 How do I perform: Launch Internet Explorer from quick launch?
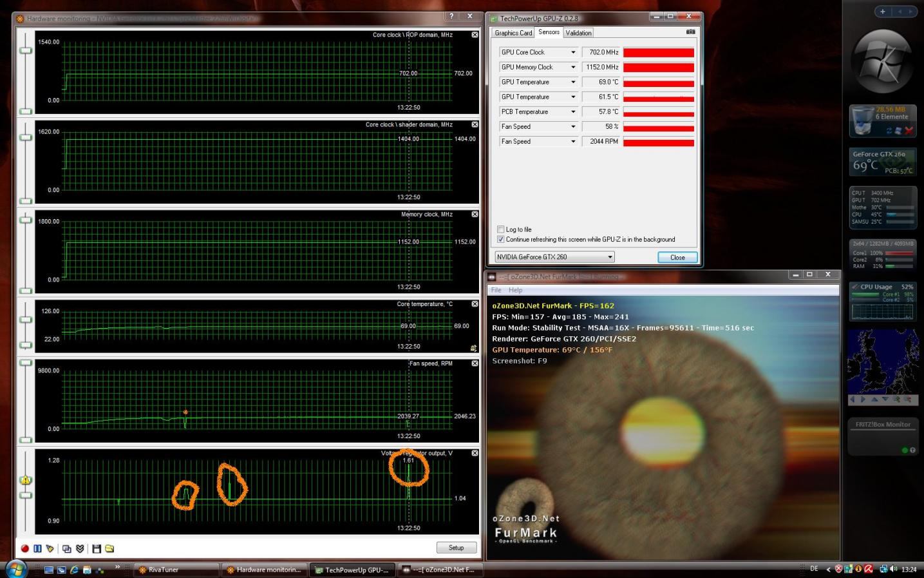click(74, 570)
